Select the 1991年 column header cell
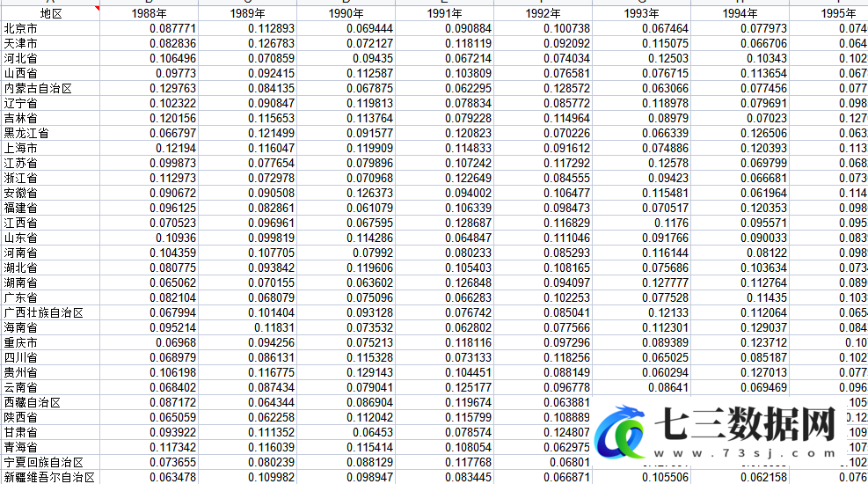The width and height of the screenshot is (868, 484). click(x=444, y=14)
